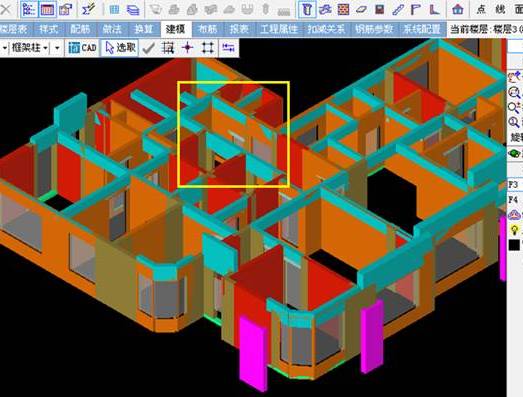Viewport: 523px width, 397px height.
Task: Activate the 选取 selection arrow tool
Action: [119, 48]
